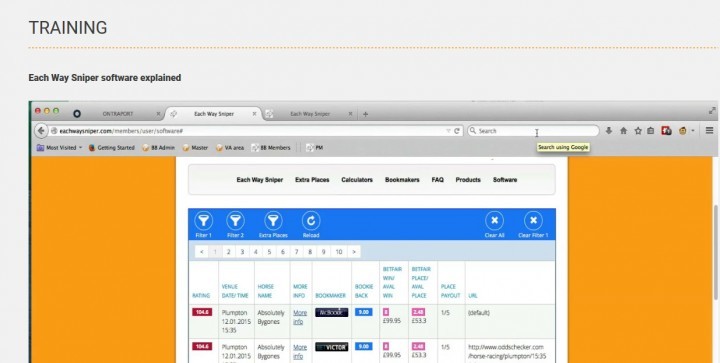Click the Clear Filter 1 icon
This screenshot has height=363, width=720.
click(533, 221)
